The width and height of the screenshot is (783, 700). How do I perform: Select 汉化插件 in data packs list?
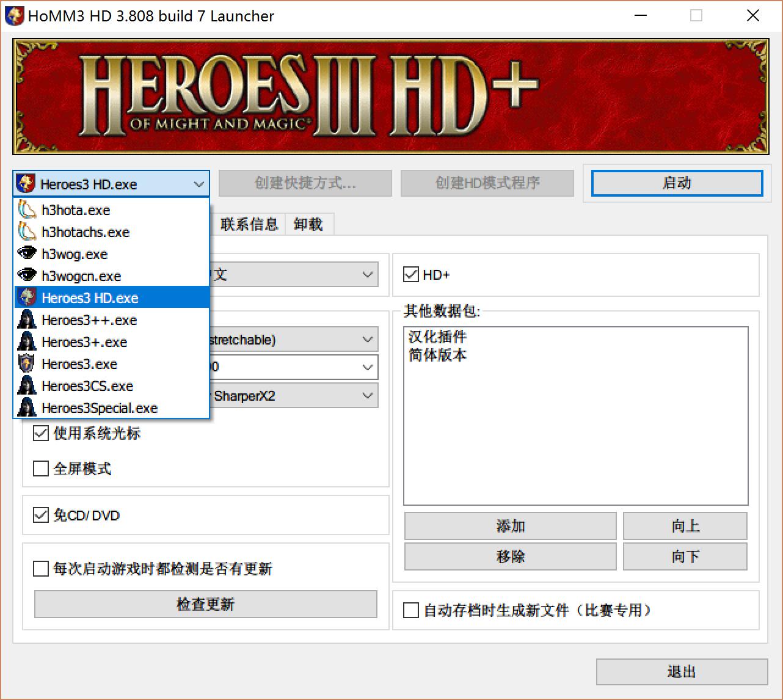tap(437, 337)
